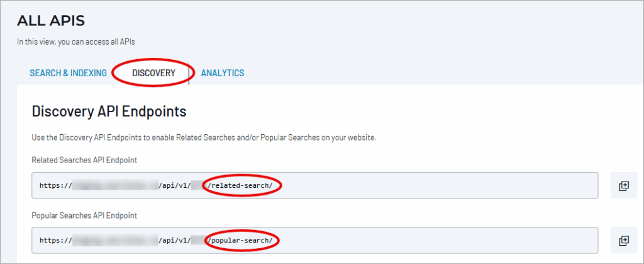This screenshot has height=264, width=644.
Task: Select the Discovery tab
Action: click(x=153, y=73)
